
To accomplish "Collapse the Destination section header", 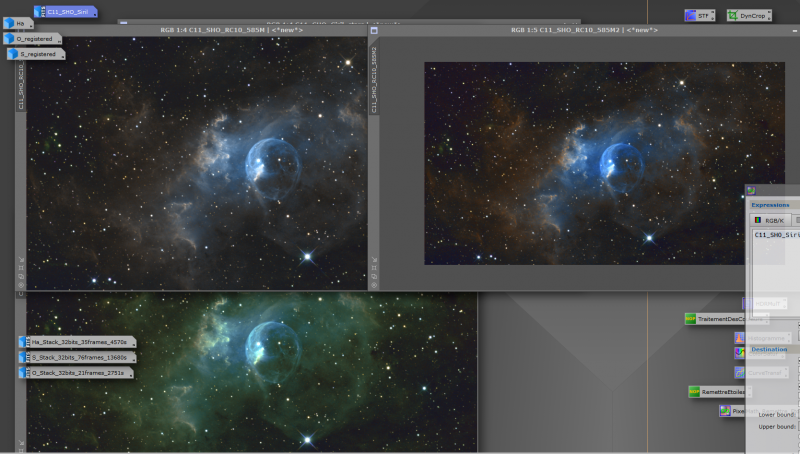I will 773,349.
